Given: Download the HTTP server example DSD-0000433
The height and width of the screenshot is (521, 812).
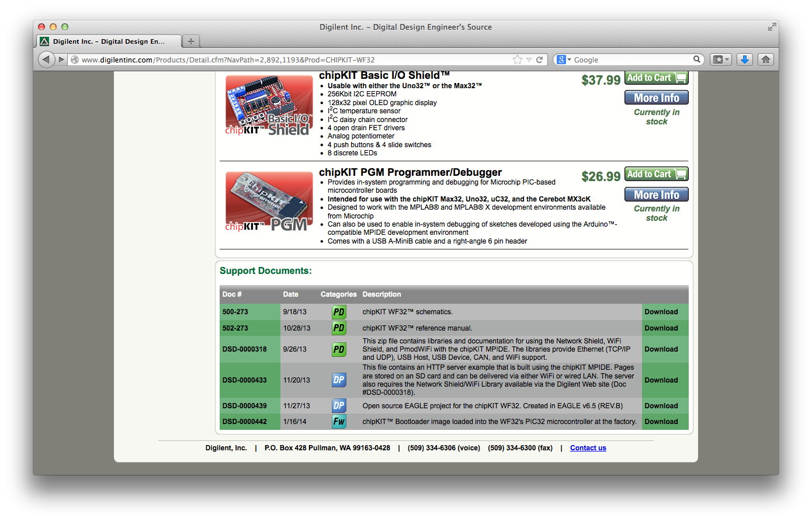Looking at the screenshot, I should tap(661, 380).
